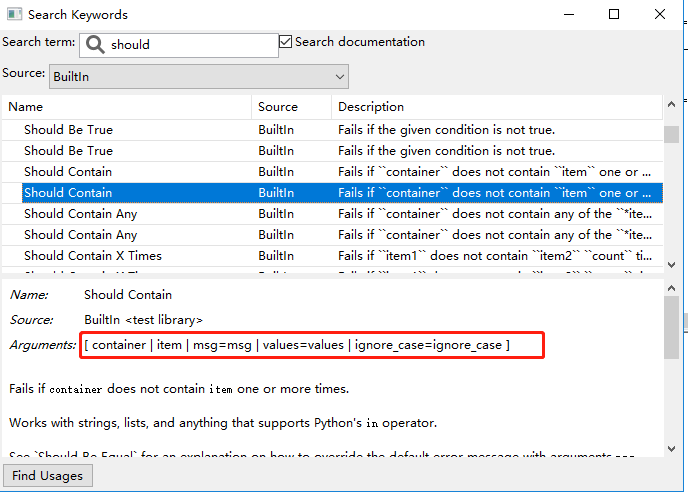Click the search magnifier icon
The height and width of the screenshot is (495, 688).
(95, 45)
